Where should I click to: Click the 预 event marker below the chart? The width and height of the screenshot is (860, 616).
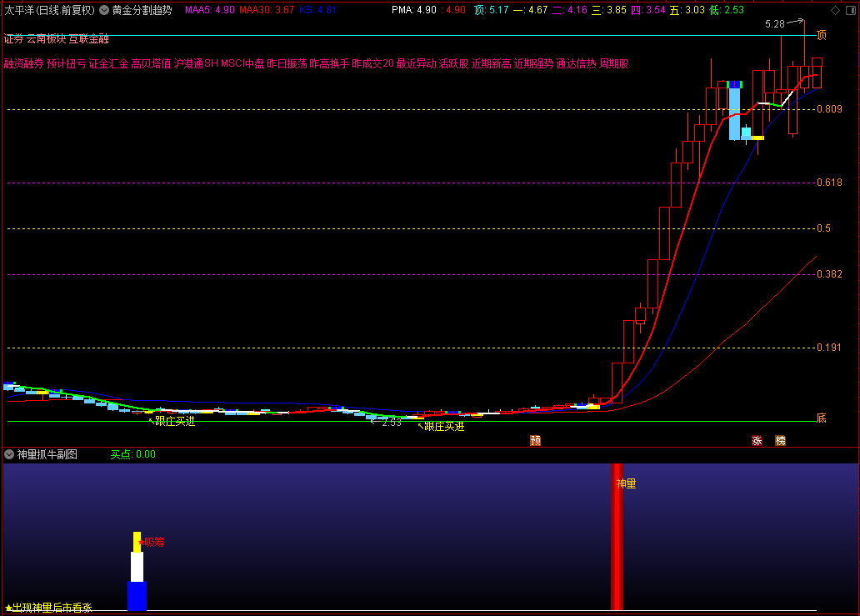pyautogui.click(x=535, y=440)
